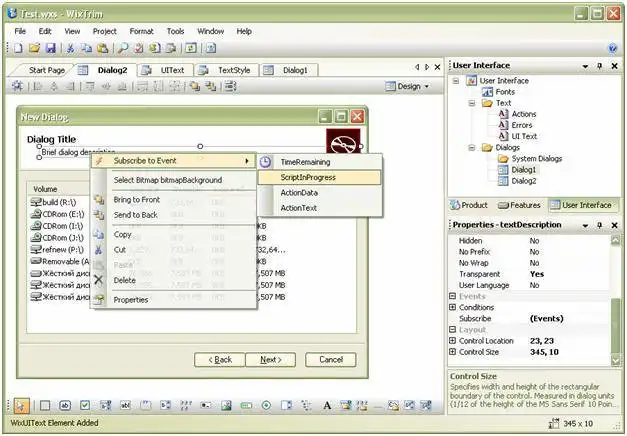The image size is (627, 436).
Task: Select 'Select Bitmap bitmapBackground' menu entry
Action: pos(174,180)
